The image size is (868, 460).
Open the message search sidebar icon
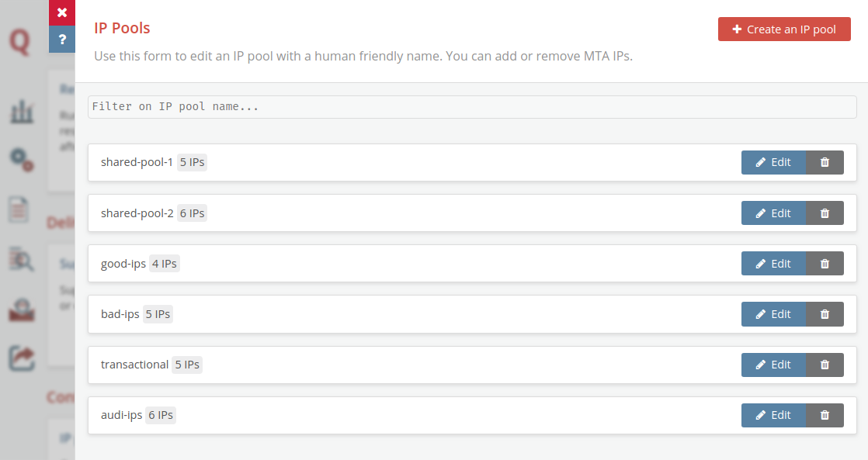coord(21,259)
